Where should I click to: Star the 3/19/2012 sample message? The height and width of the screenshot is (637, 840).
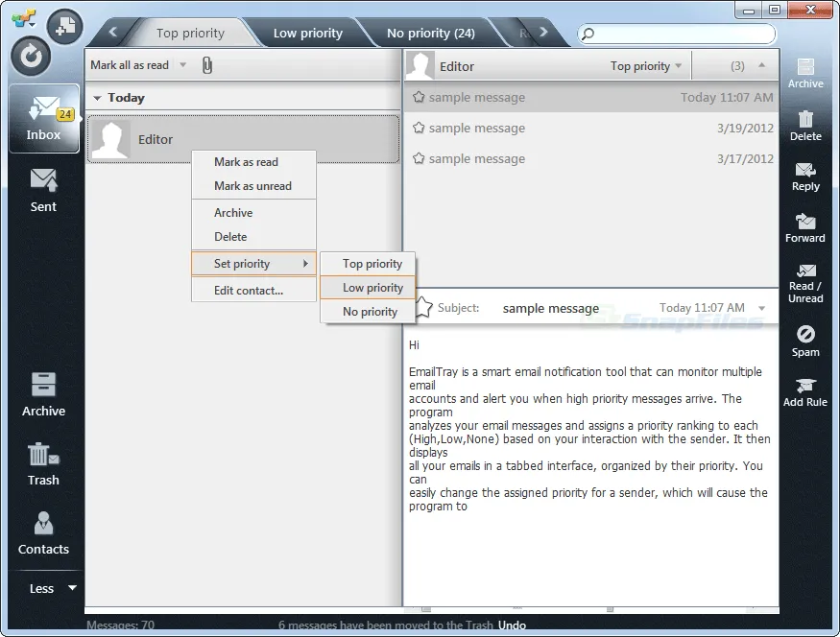(x=419, y=128)
